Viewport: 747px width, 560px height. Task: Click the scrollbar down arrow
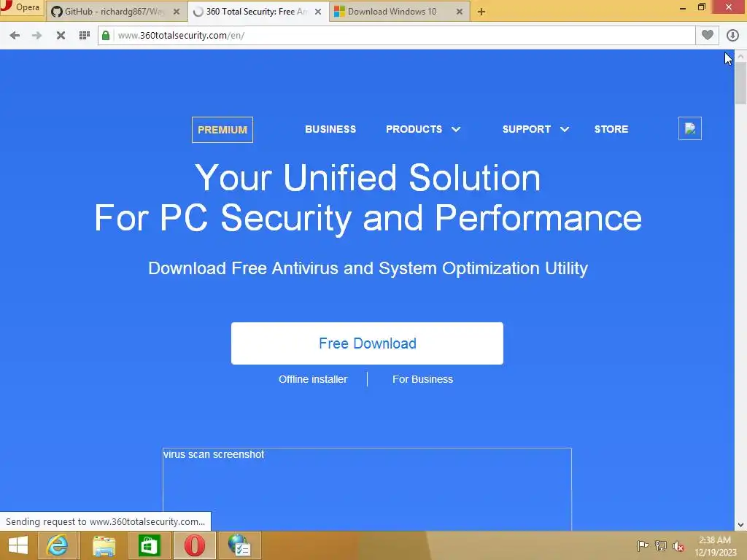coord(741,525)
